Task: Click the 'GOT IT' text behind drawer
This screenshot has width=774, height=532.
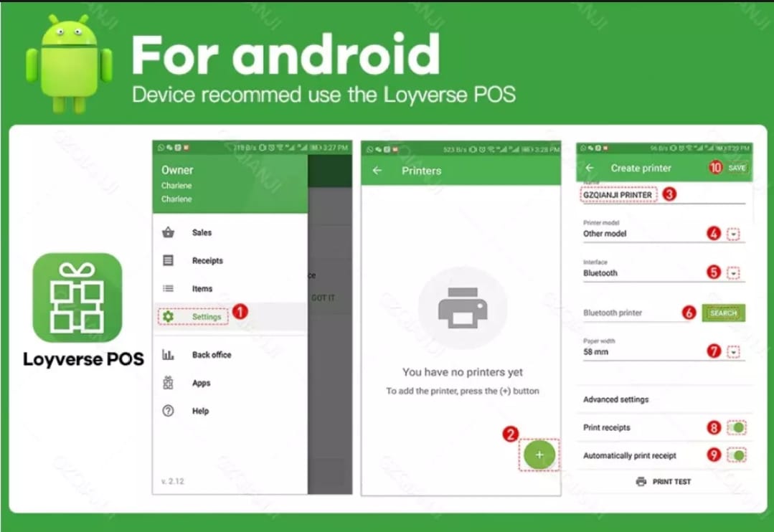Action: point(324,298)
